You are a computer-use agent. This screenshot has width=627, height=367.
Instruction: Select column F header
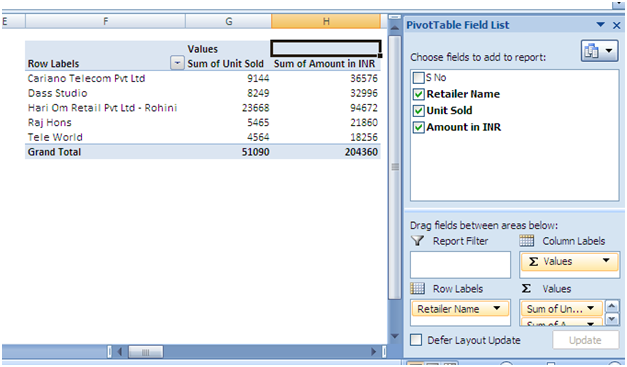coord(106,21)
